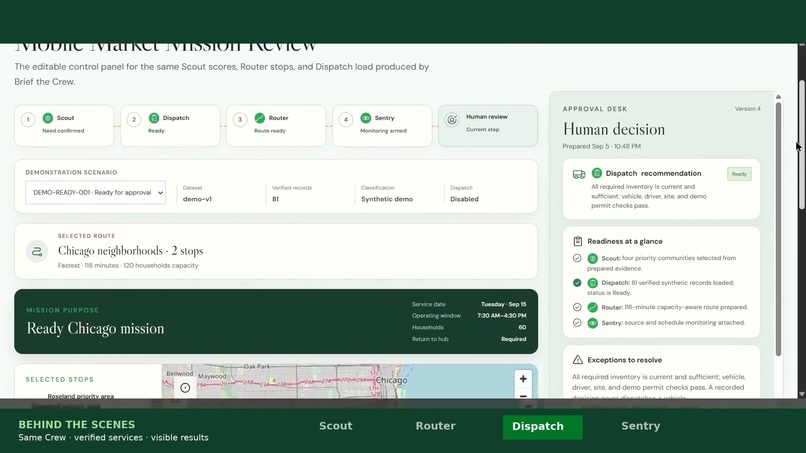Image resolution: width=806 pixels, height=453 pixels.
Task: Toggle the Router readiness check circle
Action: 577,307
